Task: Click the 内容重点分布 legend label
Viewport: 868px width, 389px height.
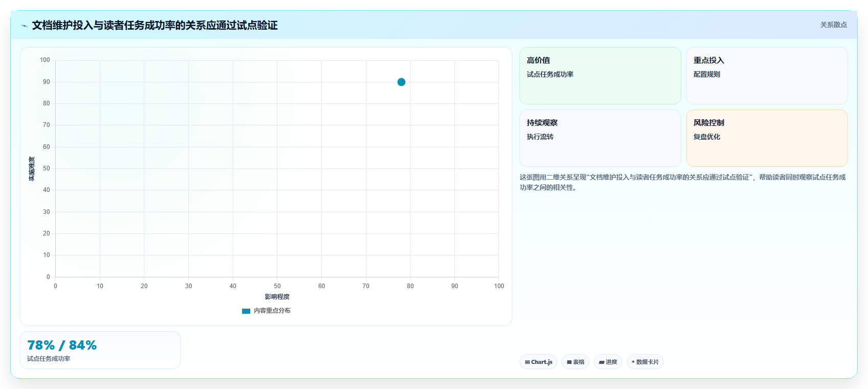Action: tap(272, 311)
